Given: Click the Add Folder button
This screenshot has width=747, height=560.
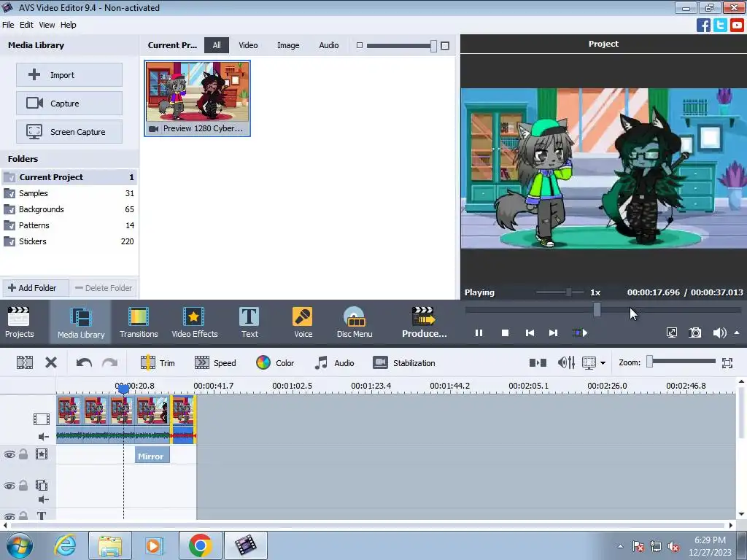Looking at the screenshot, I should pyautogui.click(x=35, y=288).
